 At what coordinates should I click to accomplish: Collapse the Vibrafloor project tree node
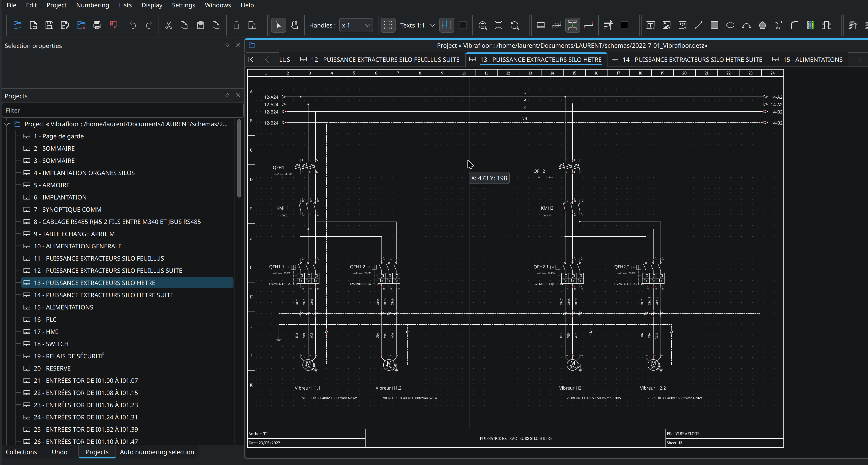click(7, 124)
